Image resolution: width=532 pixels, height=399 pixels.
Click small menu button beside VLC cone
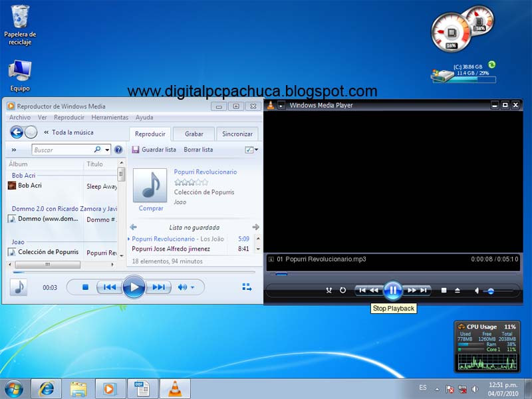point(281,106)
